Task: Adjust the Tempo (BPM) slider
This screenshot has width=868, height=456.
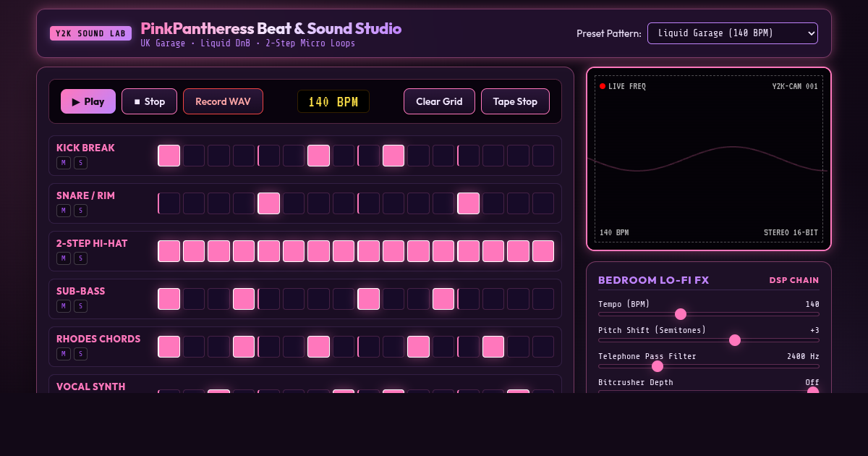Action: click(709, 314)
